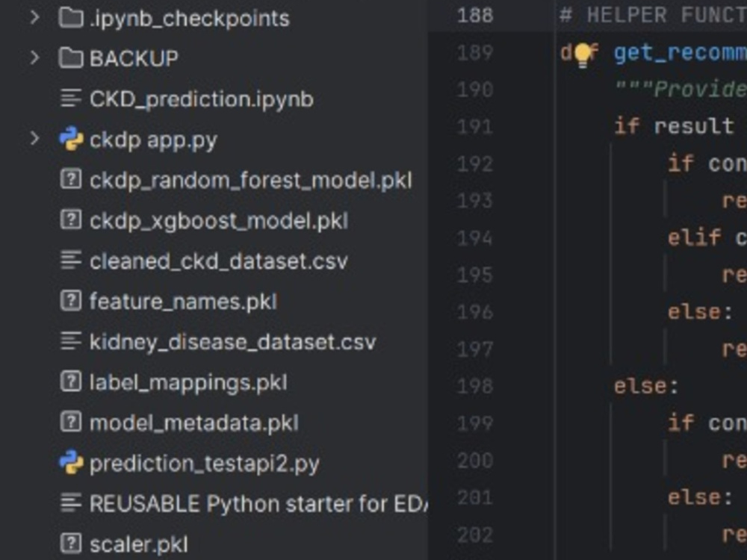This screenshot has width=747, height=560.
Task: Click the text-file icon of cleaned_ckd_dataset.csv
Action: (71, 261)
